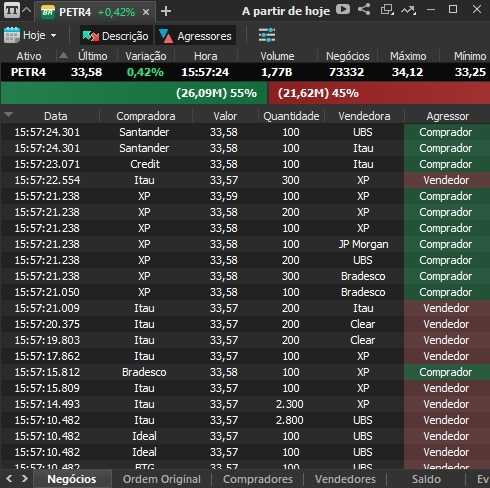Click the sort arrow beside Ativo
This screenshot has height=488, width=490.
click(63, 55)
